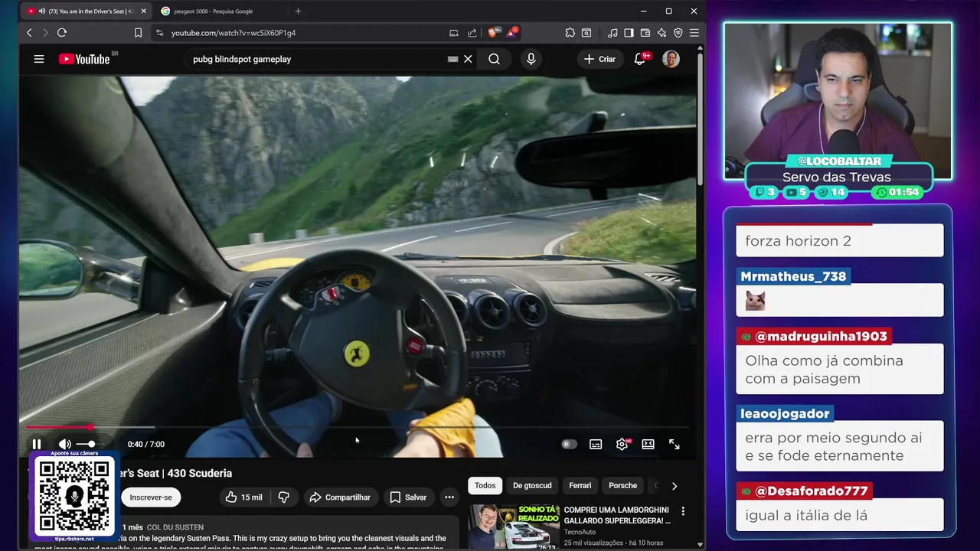Image resolution: width=980 pixels, height=551 pixels.
Task: Toggle the autoplay switch in player
Action: click(x=569, y=444)
